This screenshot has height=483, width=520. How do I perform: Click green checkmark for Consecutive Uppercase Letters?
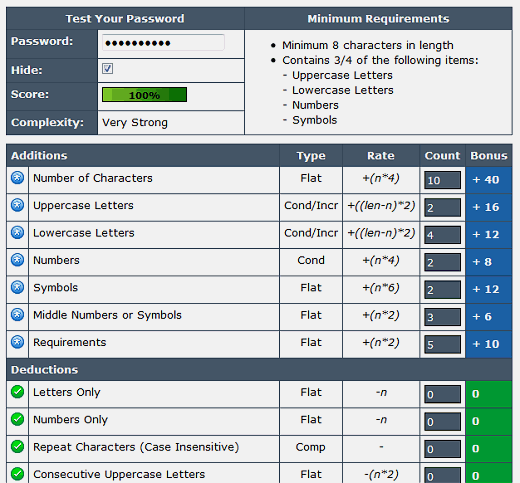(x=17, y=474)
